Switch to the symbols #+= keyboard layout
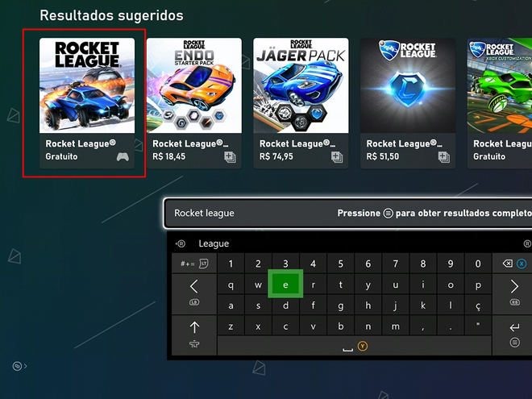532x399 pixels. [x=194, y=264]
